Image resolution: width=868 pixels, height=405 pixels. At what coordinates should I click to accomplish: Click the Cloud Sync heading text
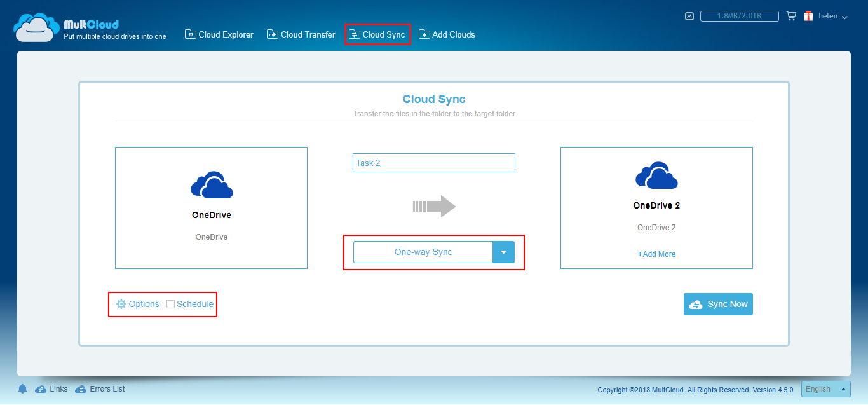click(434, 99)
